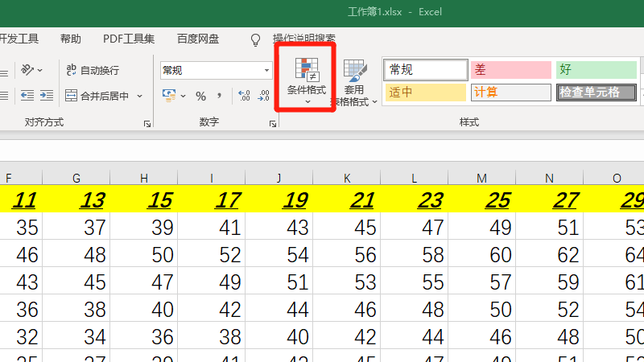Screen dimensions: 644x362
Task: Open the 对齐方式 alignment dialog launcher
Action: 147,124
